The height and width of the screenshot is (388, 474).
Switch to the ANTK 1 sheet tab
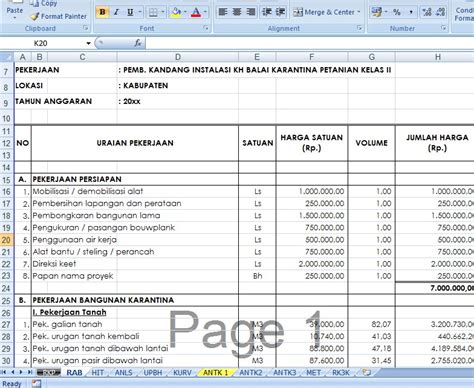pyautogui.click(x=216, y=372)
